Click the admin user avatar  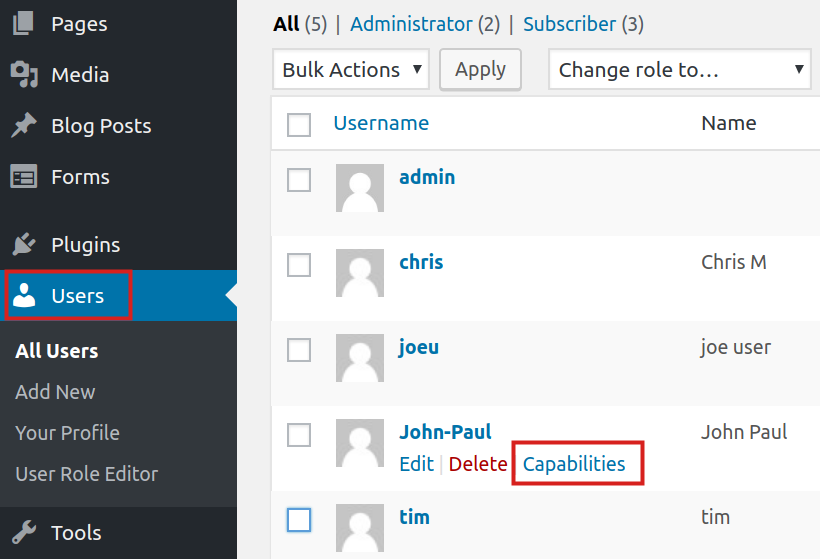click(x=359, y=188)
